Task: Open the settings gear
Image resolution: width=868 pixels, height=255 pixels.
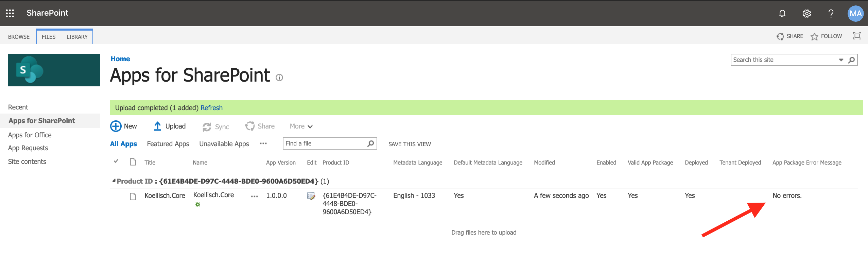Action: (x=806, y=13)
